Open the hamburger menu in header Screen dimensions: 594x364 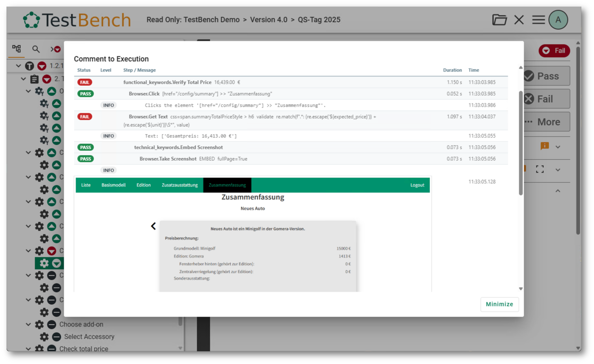539,19
